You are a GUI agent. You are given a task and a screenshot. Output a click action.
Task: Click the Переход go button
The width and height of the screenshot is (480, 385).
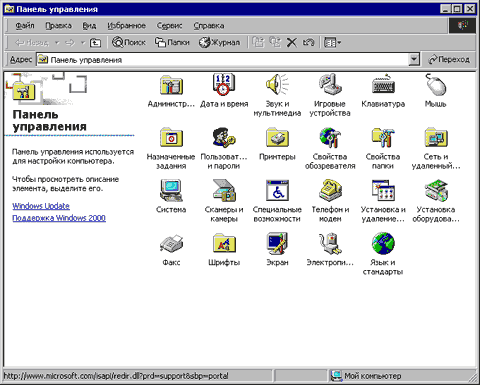click(449, 59)
